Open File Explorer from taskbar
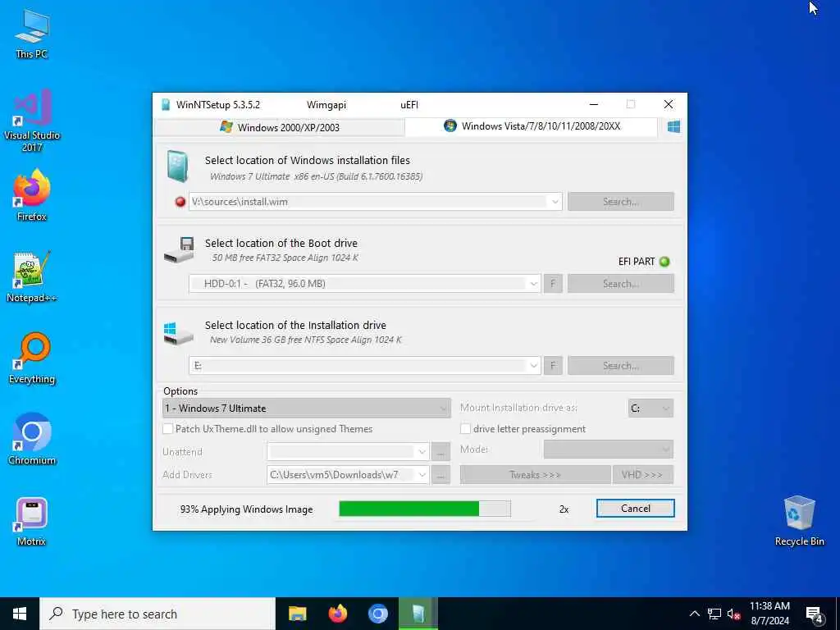The image size is (840, 630). click(x=297, y=614)
